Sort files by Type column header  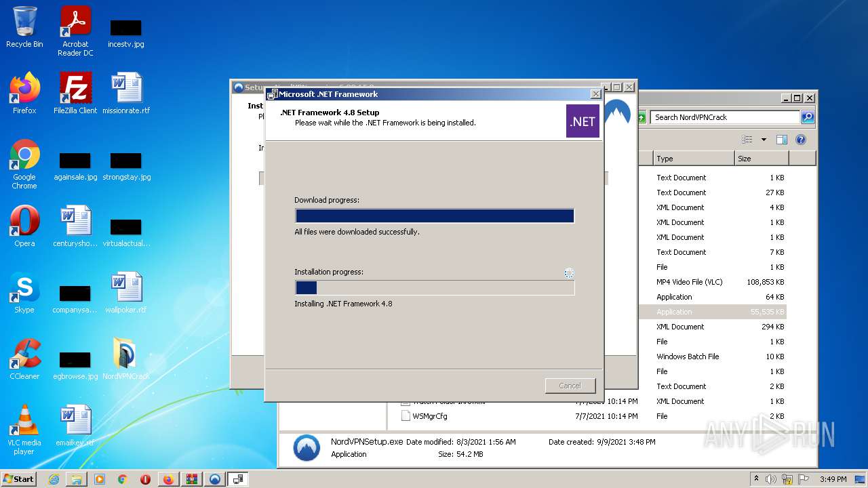694,159
